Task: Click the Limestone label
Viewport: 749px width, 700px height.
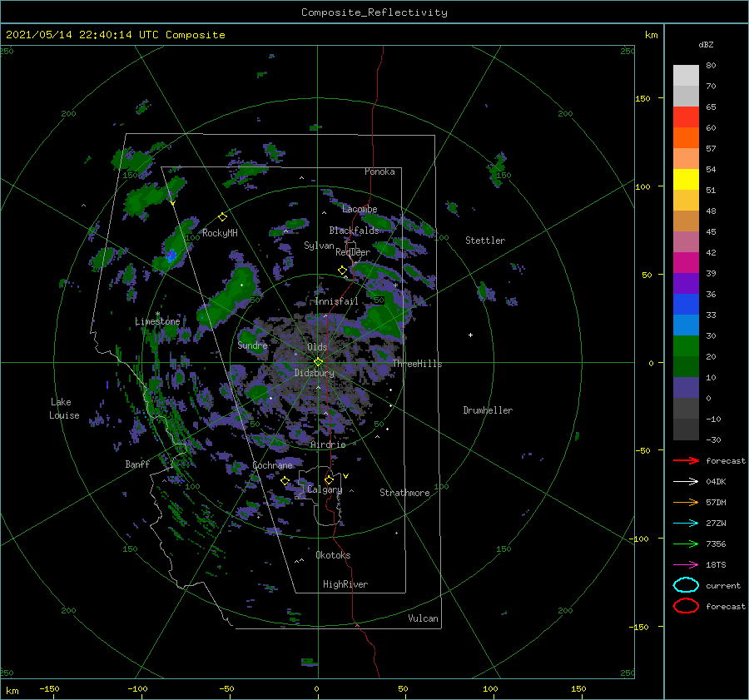Action: [157, 321]
